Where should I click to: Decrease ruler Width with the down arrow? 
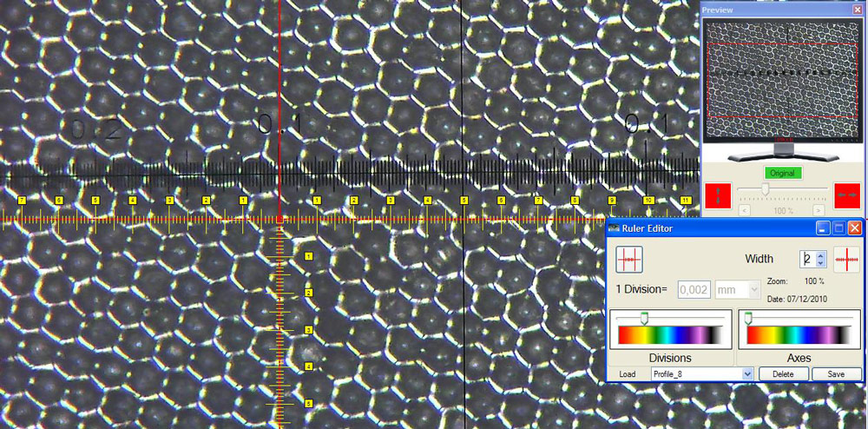point(821,263)
